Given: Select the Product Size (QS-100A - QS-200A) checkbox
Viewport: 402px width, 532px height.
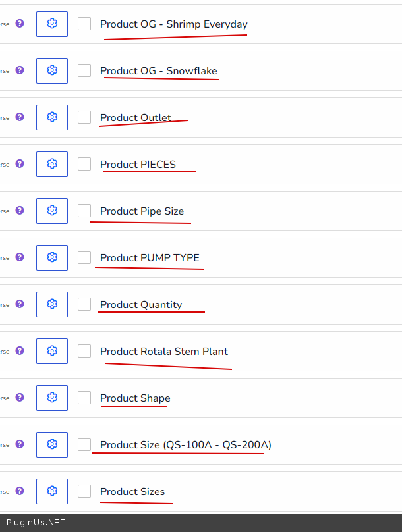Looking at the screenshot, I should [x=84, y=444].
